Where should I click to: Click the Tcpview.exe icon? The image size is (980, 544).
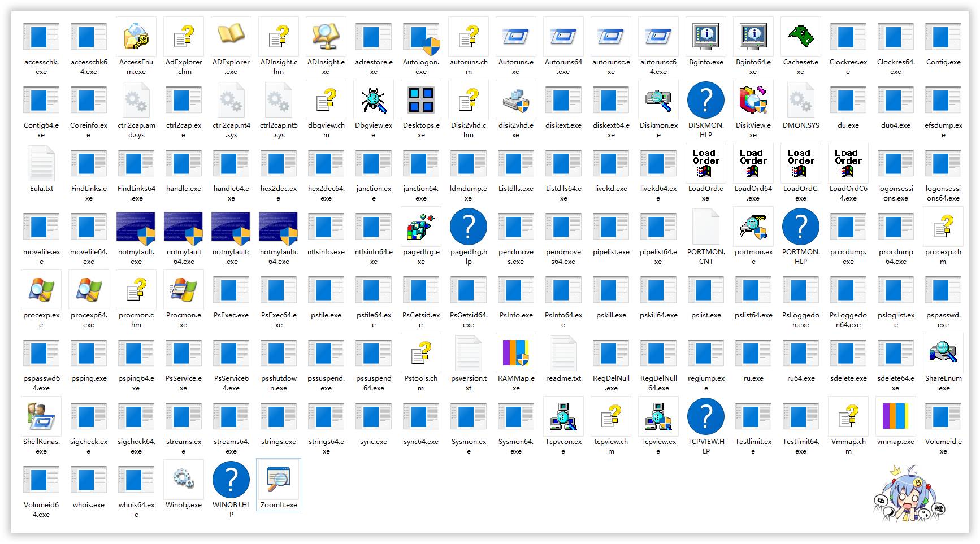(x=658, y=416)
